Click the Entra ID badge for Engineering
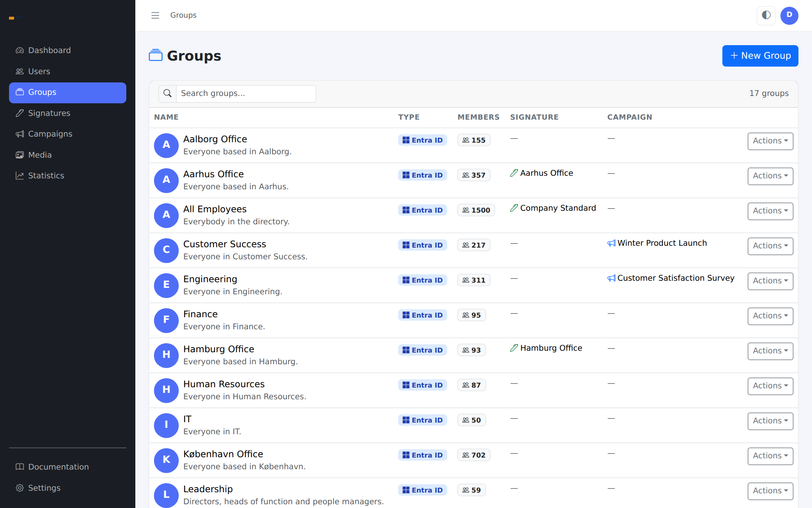 [x=423, y=280]
